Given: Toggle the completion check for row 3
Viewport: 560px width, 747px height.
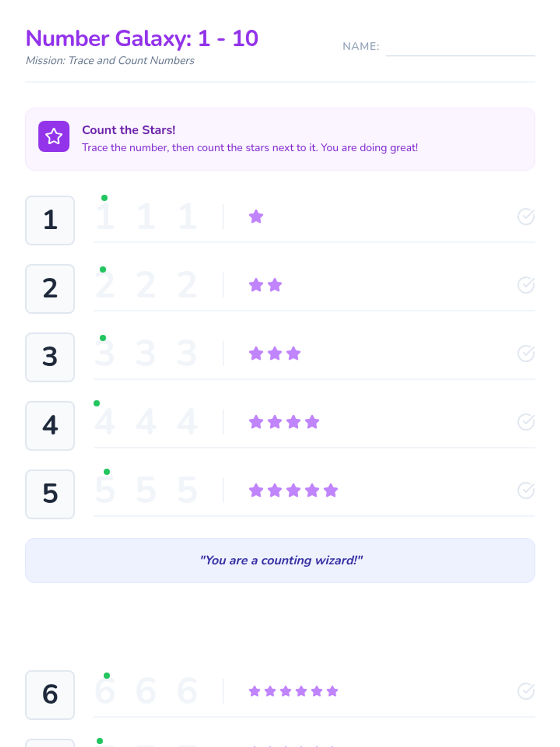Looking at the screenshot, I should click(x=525, y=353).
